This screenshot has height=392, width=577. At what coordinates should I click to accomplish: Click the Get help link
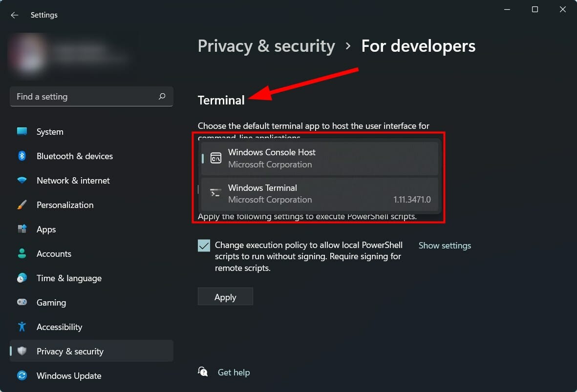click(x=234, y=372)
